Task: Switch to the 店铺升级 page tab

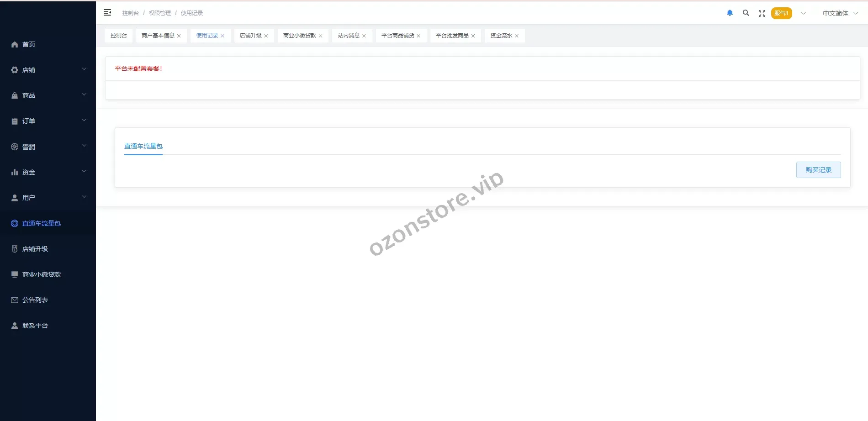Action: [250, 36]
